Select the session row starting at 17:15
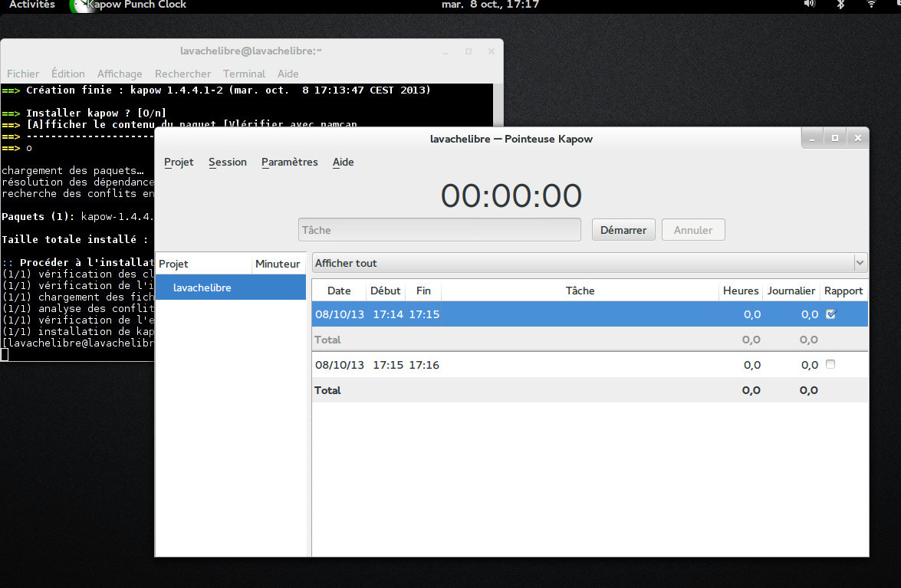Image resolution: width=901 pixels, height=588 pixels. pos(590,365)
